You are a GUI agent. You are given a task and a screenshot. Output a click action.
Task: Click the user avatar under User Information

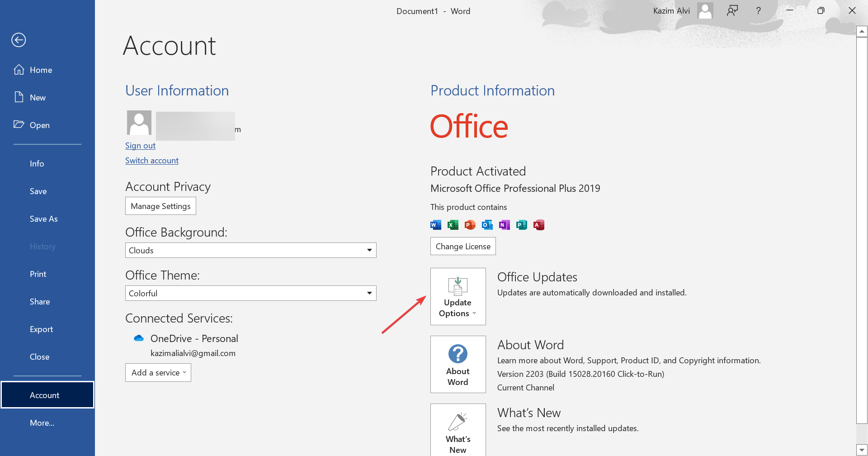click(139, 123)
